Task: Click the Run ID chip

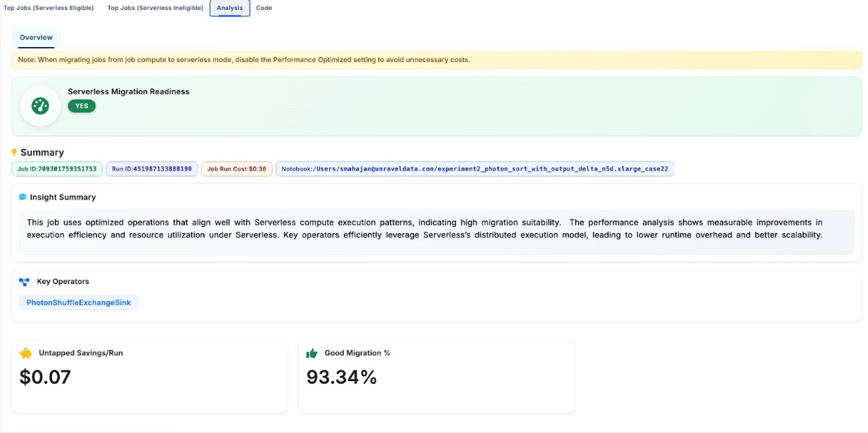Action: (x=151, y=169)
